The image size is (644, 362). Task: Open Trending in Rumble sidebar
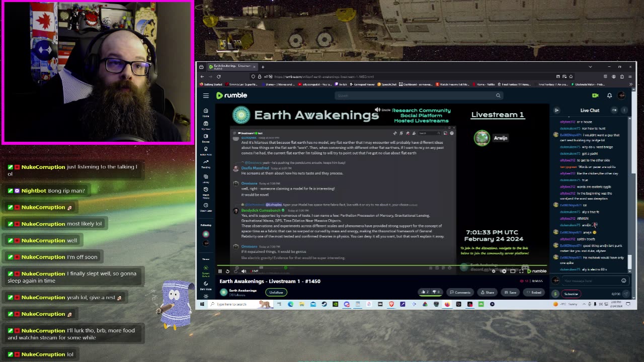pyautogui.click(x=206, y=164)
